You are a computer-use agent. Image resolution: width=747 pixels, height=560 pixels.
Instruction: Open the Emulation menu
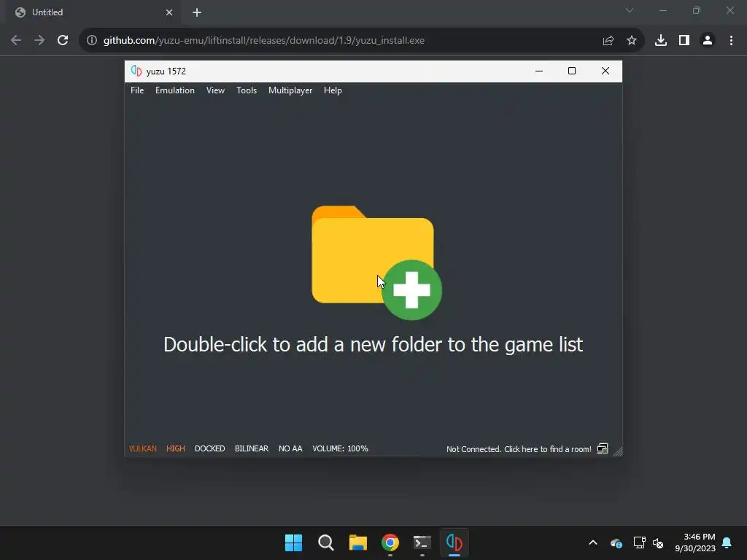175,90
